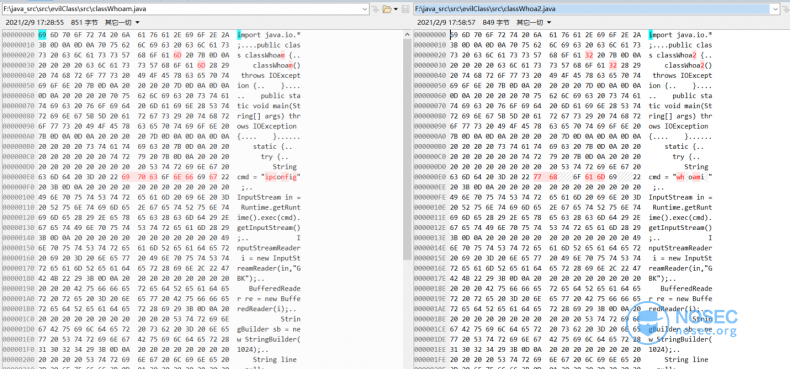Click "nputStreamReader" text in left pane

(x=269, y=248)
